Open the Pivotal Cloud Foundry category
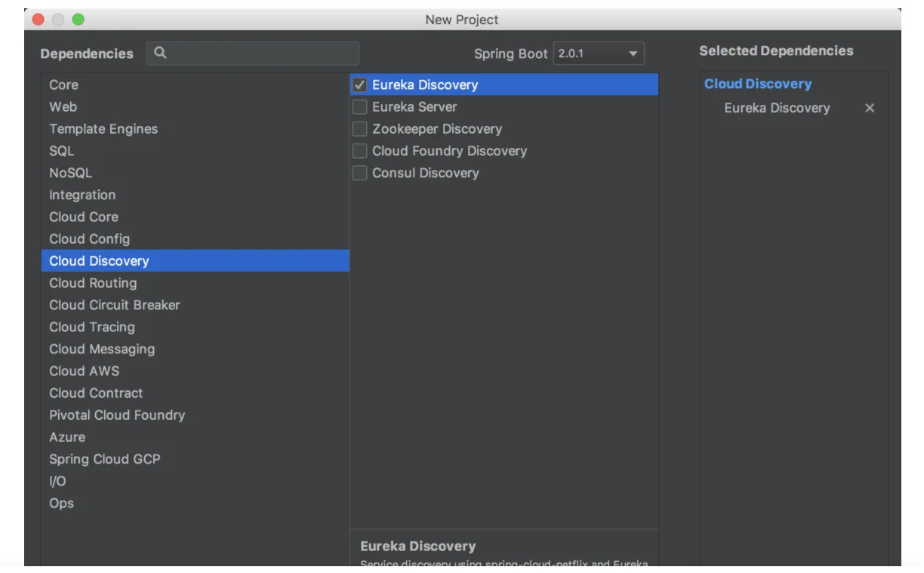 [195, 414]
